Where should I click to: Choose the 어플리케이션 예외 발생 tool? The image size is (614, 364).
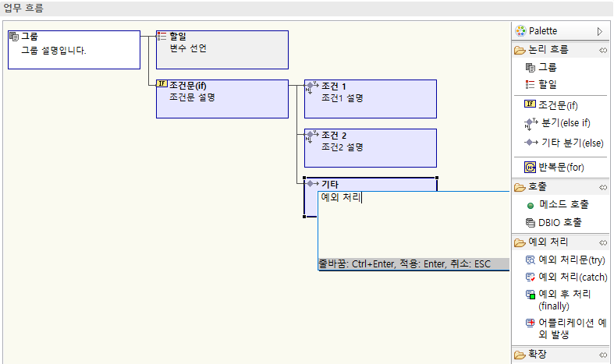564,328
